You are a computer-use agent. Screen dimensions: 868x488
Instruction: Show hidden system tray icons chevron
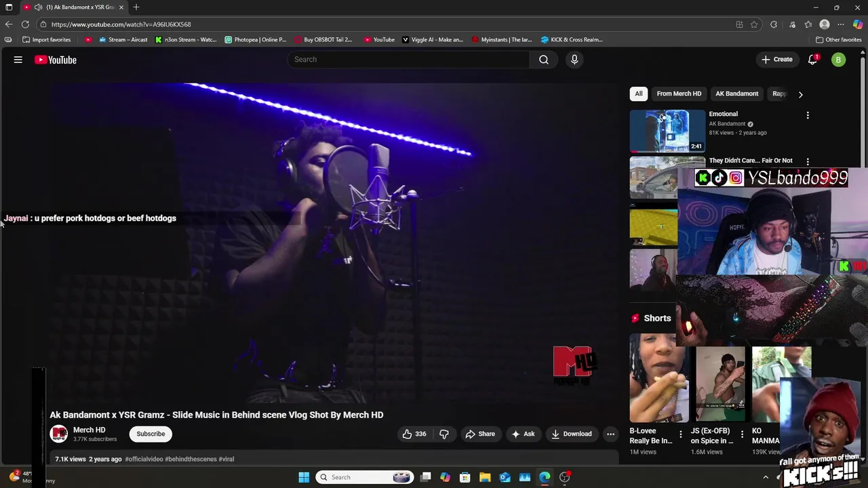tap(766, 477)
